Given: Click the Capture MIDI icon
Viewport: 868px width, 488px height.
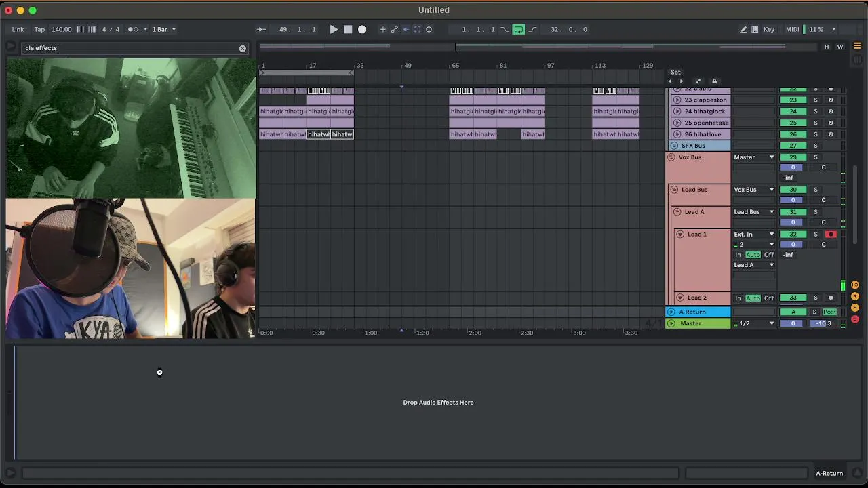Looking at the screenshot, I should (x=417, y=29).
